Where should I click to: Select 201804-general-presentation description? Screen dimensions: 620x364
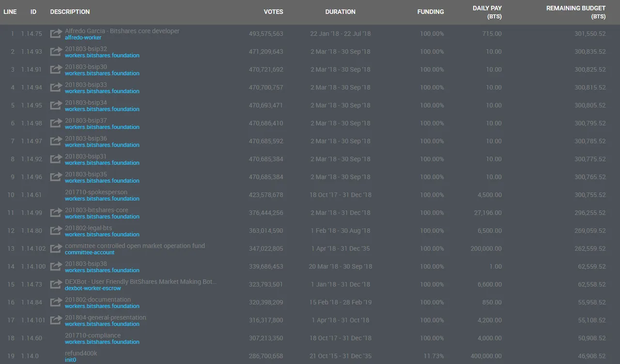[x=106, y=318]
